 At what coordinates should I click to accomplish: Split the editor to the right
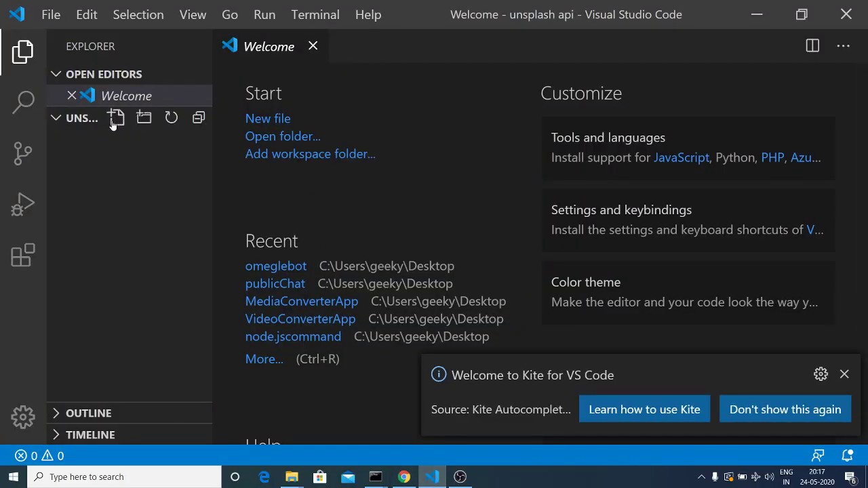[x=812, y=46]
